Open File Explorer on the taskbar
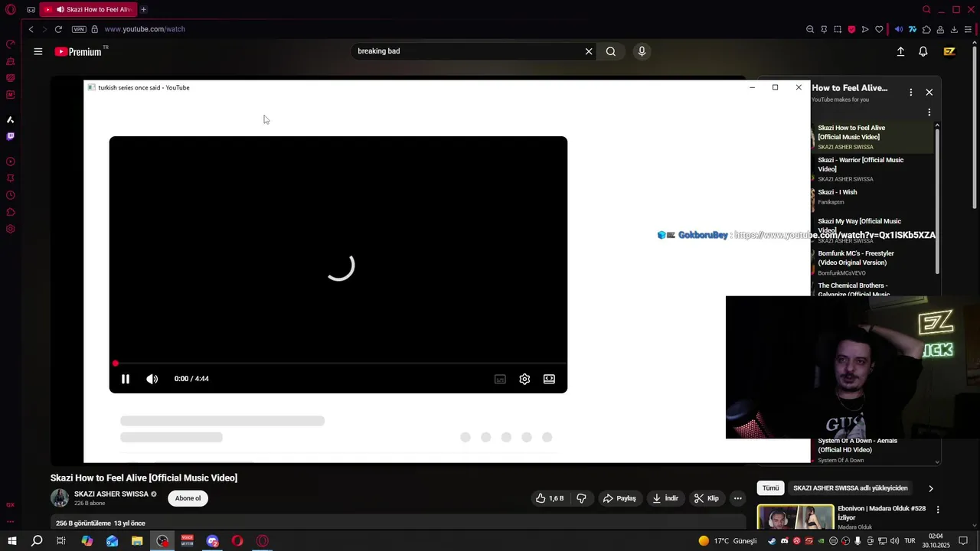Image resolution: width=980 pixels, height=551 pixels. [137, 540]
